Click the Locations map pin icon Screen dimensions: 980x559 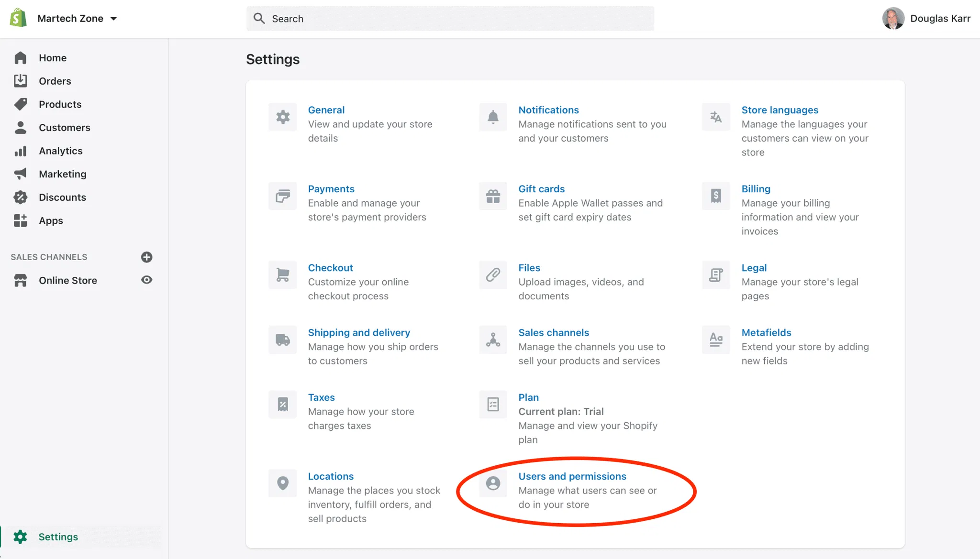(282, 483)
